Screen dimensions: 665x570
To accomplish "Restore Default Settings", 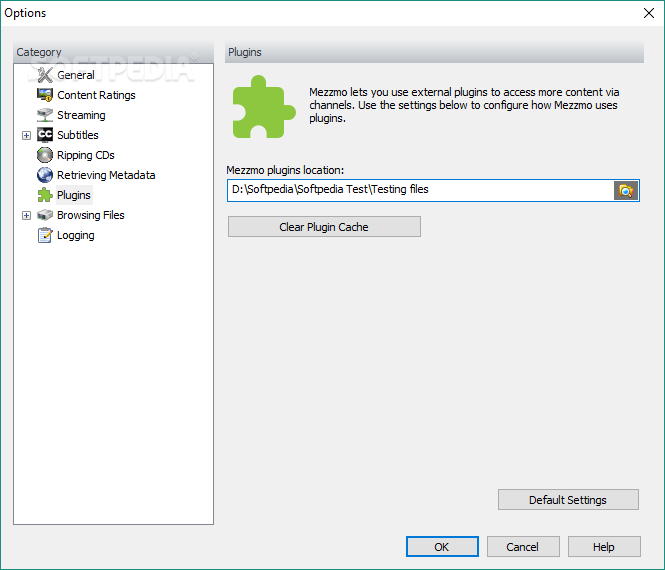I will pos(568,500).
